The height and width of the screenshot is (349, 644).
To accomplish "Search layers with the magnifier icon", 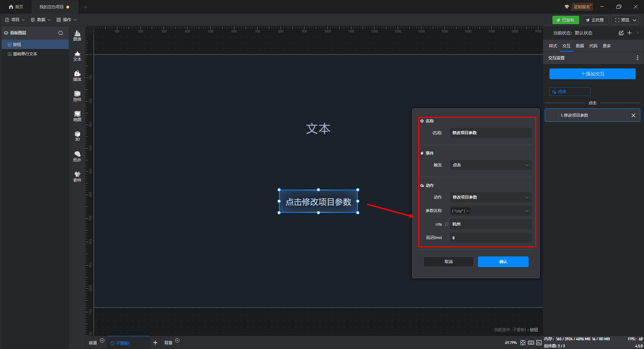I will [x=61, y=33].
